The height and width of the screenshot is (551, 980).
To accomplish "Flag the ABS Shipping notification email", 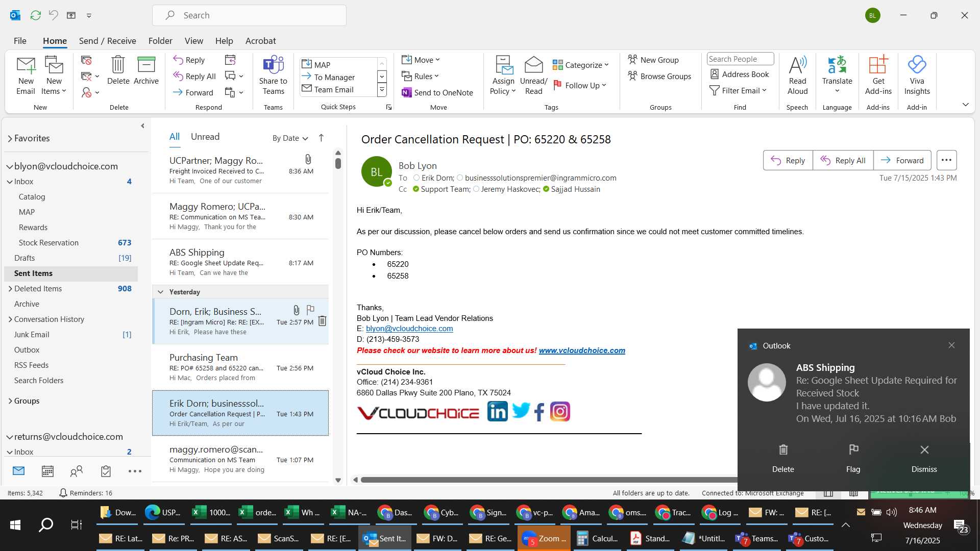I will tap(853, 458).
